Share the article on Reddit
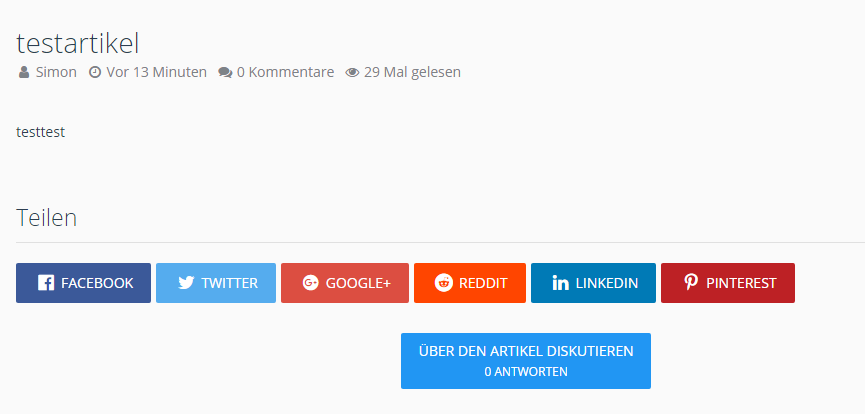 pos(470,283)
